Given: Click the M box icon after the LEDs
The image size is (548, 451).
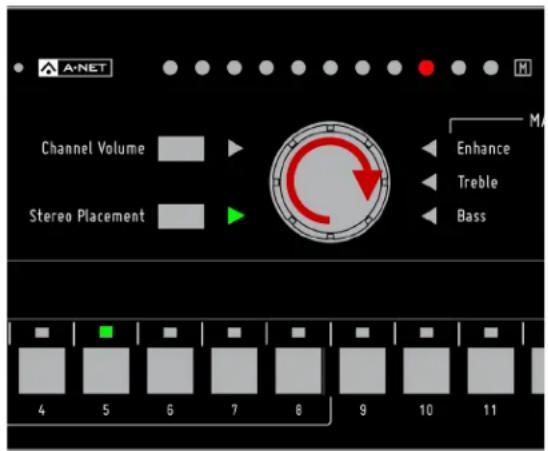Looking at the screenshot, I should click(523, 67).
